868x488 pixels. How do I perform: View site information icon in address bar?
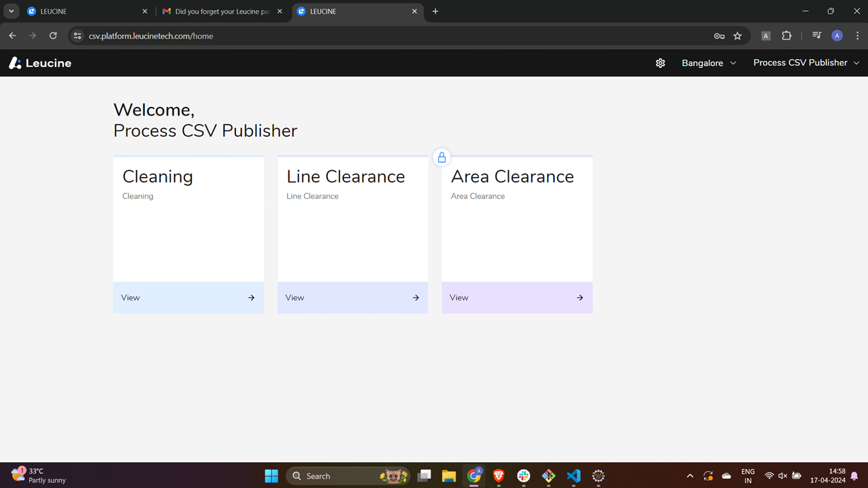click(x=78, y=36)
